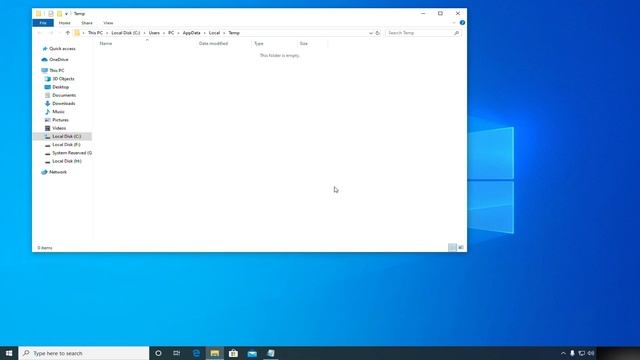
Task: Click the quick access toolbar properties icon
Action: (x=51, y=13)
